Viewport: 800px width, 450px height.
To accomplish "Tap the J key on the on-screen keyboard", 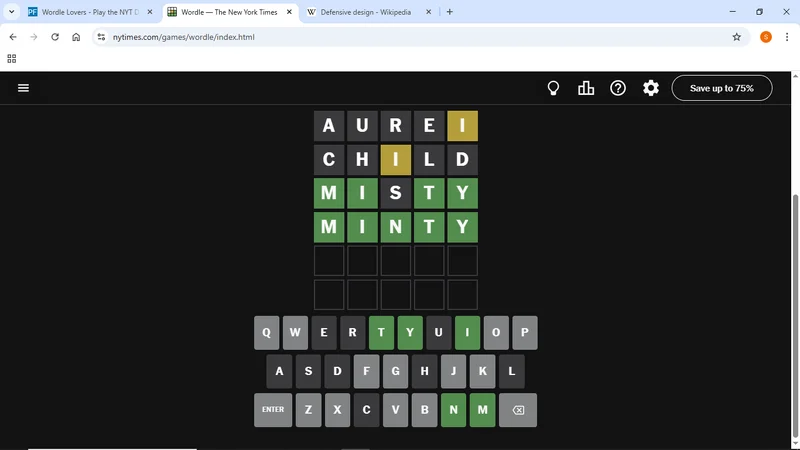I will click(x=454, y=371).
